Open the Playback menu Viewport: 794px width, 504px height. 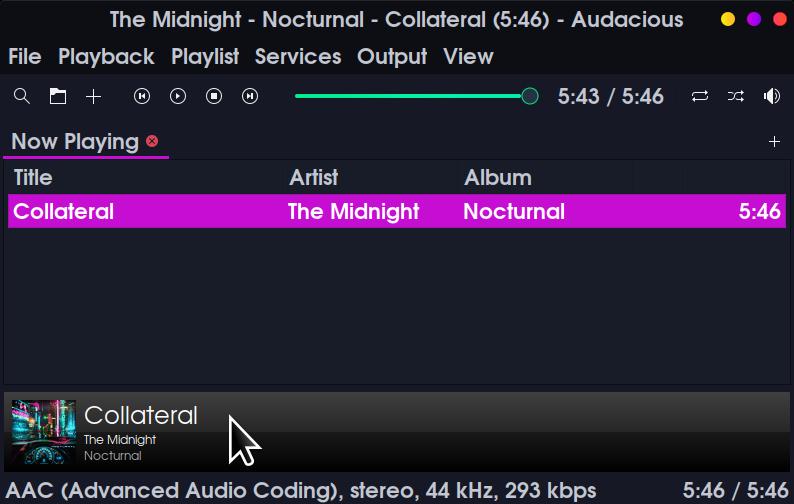[106, 57]
